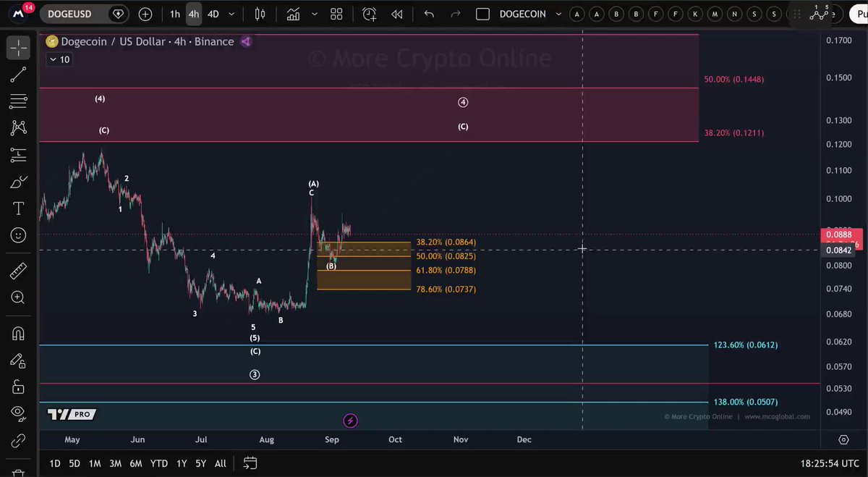Viewport: 868px width, 477px height.
Task: Toggle the chart layout square selector
Action: [483, 14]
